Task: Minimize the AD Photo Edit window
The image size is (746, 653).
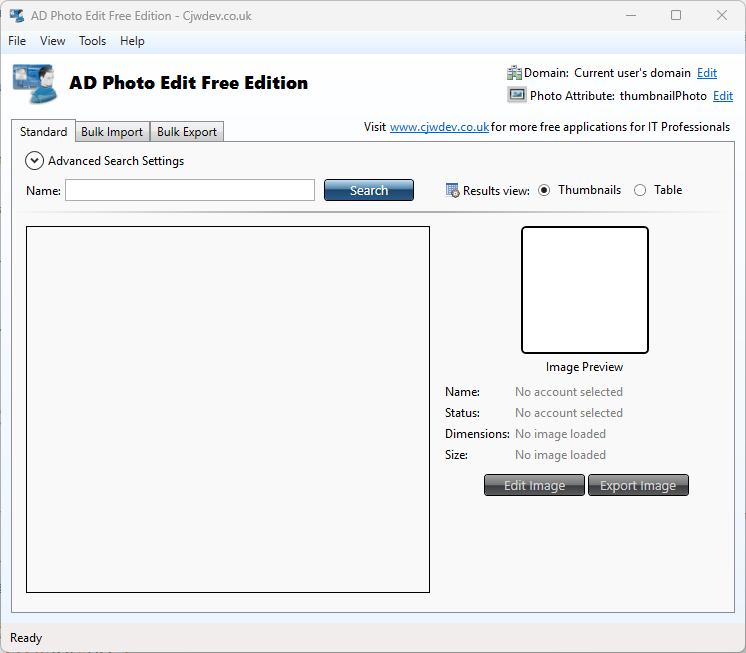Action: (631, 15)
